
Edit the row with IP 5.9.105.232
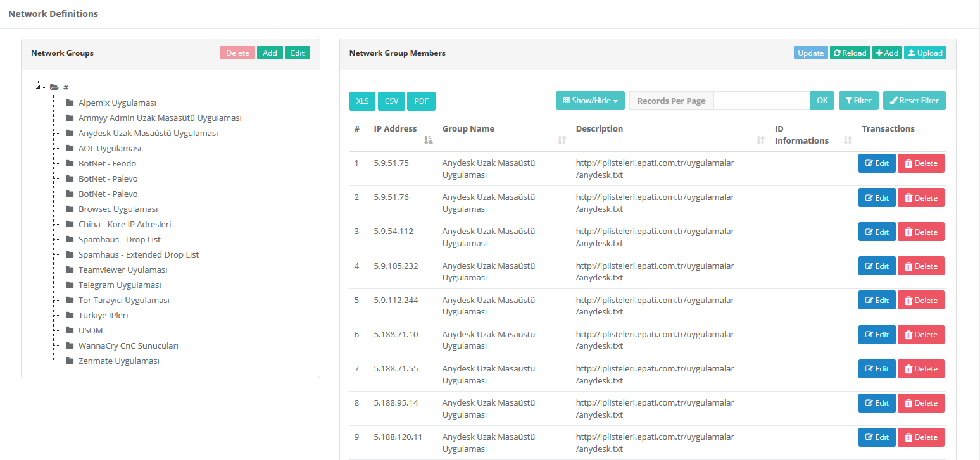(x=877, y=266)
